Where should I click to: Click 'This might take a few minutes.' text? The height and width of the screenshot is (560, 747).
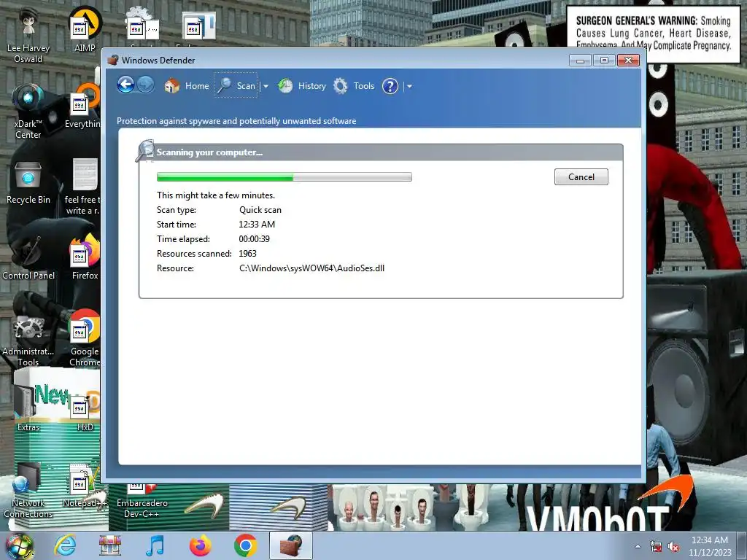[216, 195]
